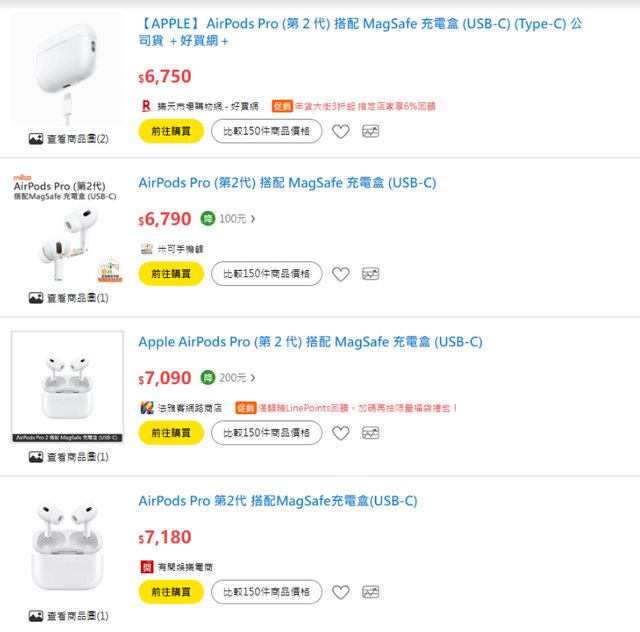Open the 年貨大街3折起 promotion text
640x632 pixels.
(x=366, y=105)
